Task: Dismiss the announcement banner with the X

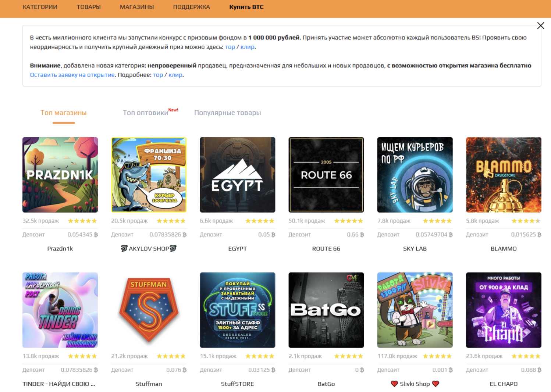Action: click(540, 26)
